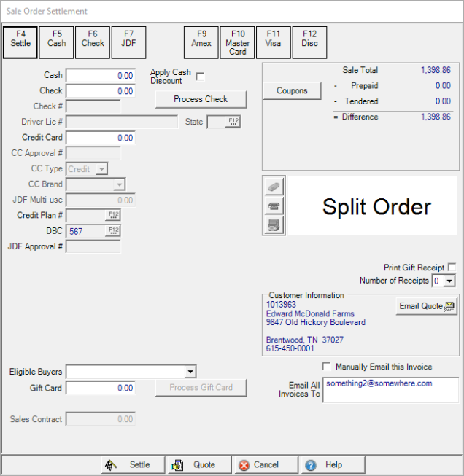
Task: Enable Apply Cash Discount checkbox
Action: (200, 77)
